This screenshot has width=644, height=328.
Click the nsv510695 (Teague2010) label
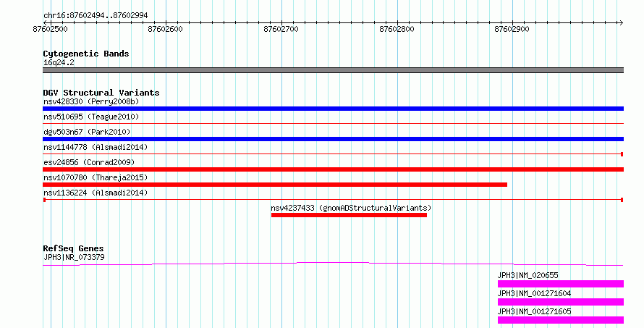tap(91, 117)
